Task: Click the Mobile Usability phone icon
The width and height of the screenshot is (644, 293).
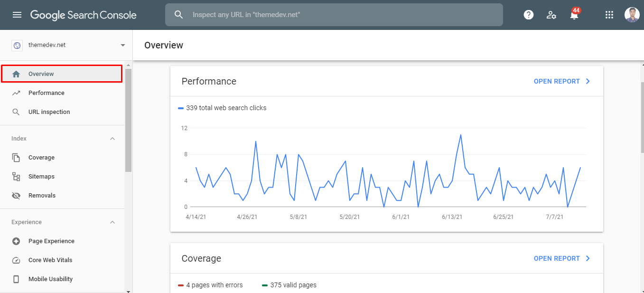Action: pos(16,279)
